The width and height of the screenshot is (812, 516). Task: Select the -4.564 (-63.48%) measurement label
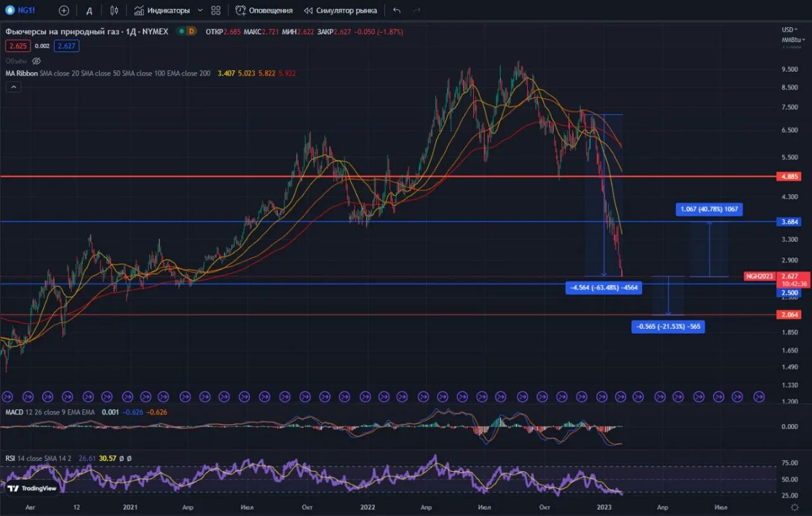[x=605, y=288]
